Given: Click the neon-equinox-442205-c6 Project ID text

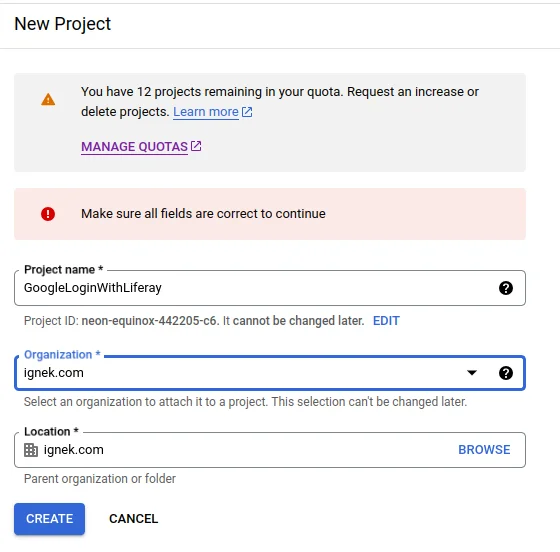Looking at the screenshot, I should tap(149, 321).
